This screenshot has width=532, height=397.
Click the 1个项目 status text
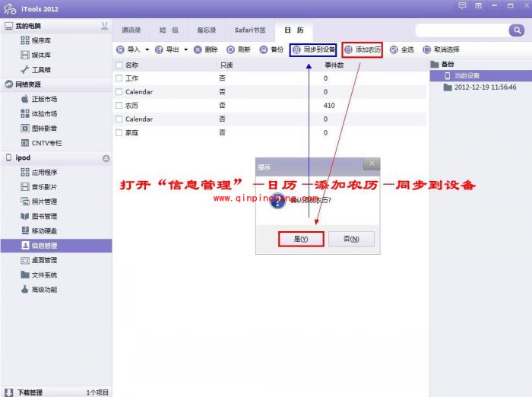click(x=97, y=392)
